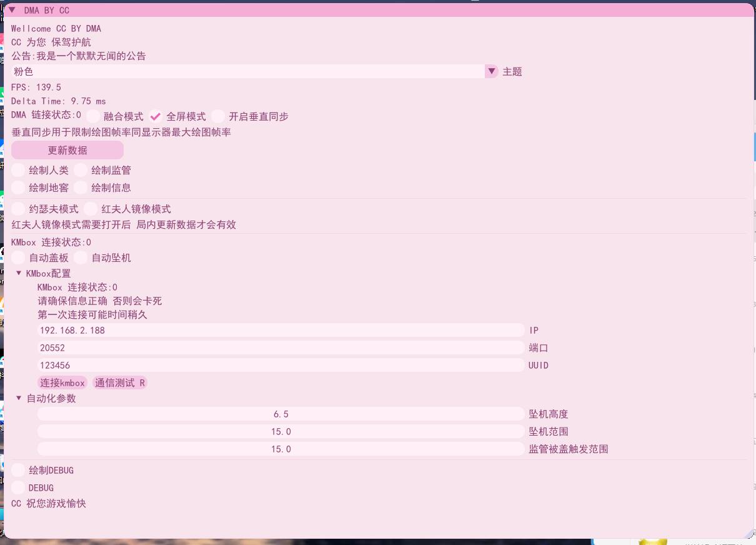Click the 连接kmbox button
This screenshot has height=545, width=756.
[62, 383]
